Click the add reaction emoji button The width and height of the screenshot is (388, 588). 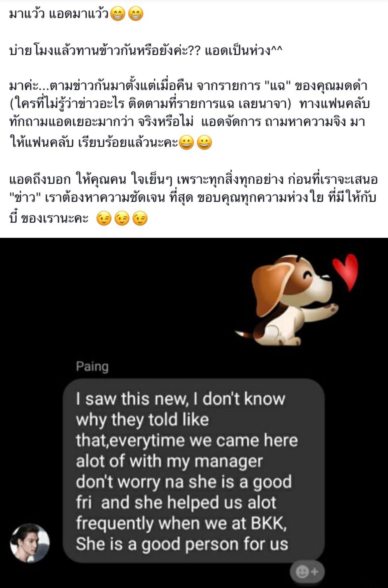pyautogui.click(x=307, y=572)
